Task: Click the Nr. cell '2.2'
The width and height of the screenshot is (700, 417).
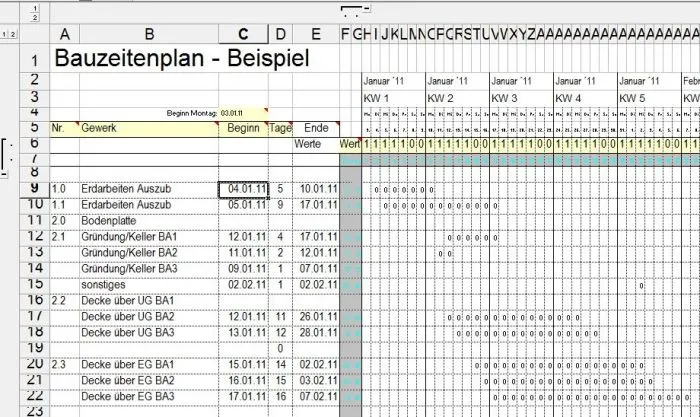Action: (x=65, y=301)
